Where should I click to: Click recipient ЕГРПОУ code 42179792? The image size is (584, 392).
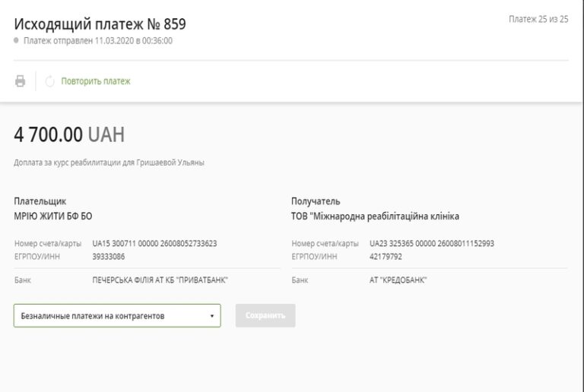[386, 257]
